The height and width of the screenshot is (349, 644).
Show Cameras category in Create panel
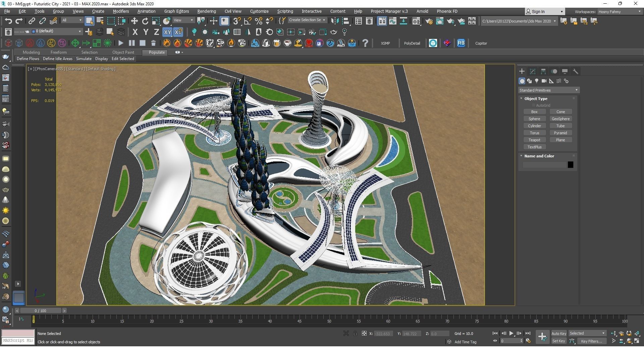pos(544,81)
